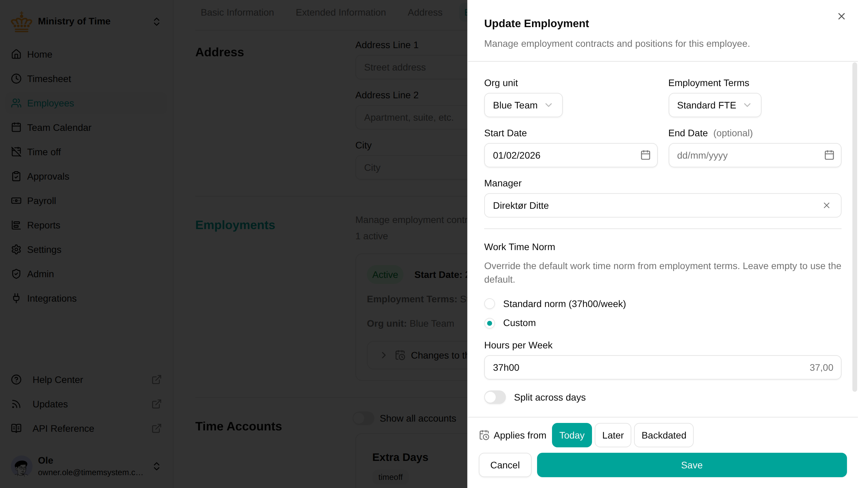The width and height of the screenshot is (868, 488).
Task: Open the Start Date calendar picker icon
Action: [x=645, y=155]
